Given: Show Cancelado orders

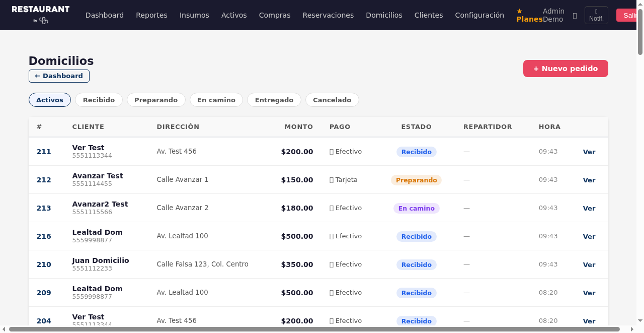Looking at the screenshot, I should (x=332, y=100).
